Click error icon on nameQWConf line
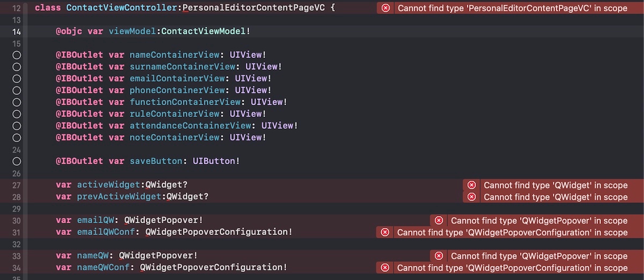 click(x=385, y=268)
